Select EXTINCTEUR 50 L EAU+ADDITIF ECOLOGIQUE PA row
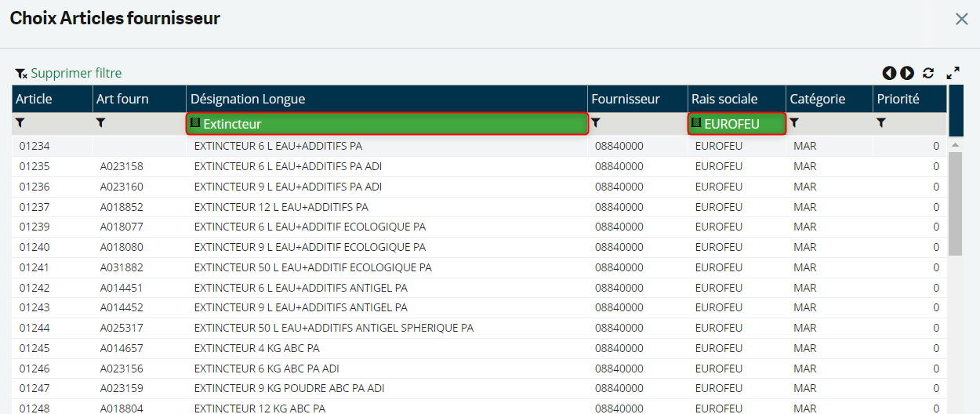Image resolution: width=980 pixels, height=414 pixels. [313, 267]
